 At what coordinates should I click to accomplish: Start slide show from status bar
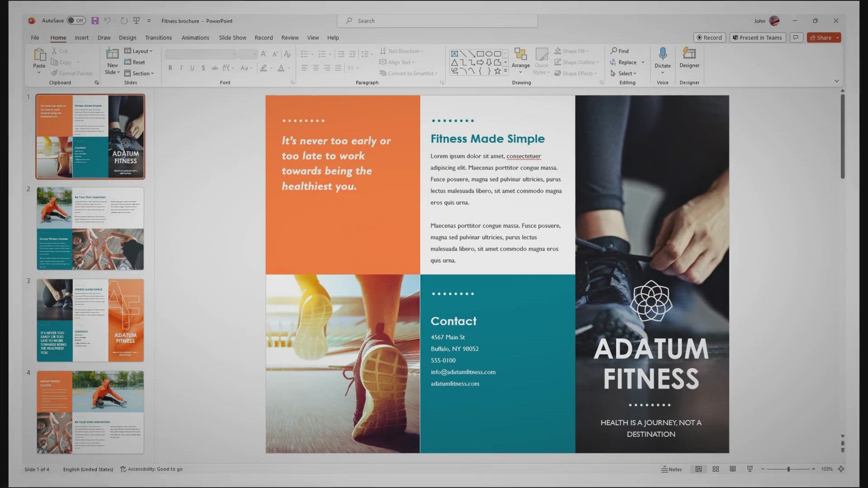750,469
